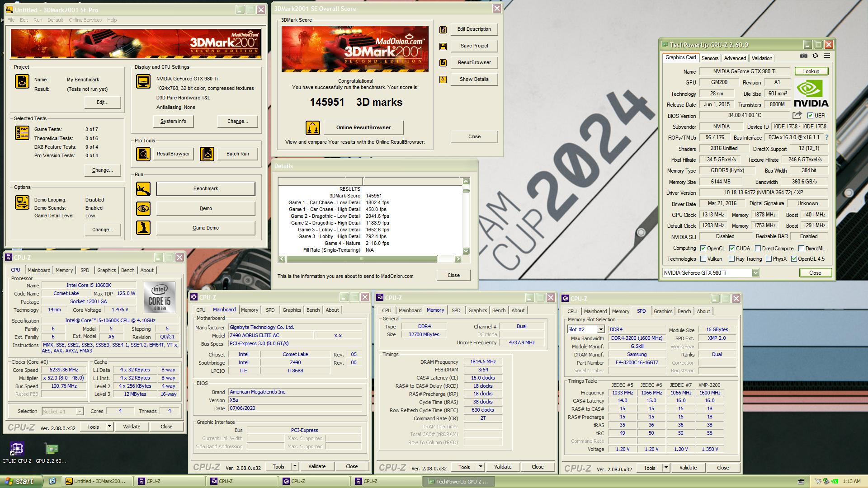Toggle the DirectML checkbox

point(801,249)
